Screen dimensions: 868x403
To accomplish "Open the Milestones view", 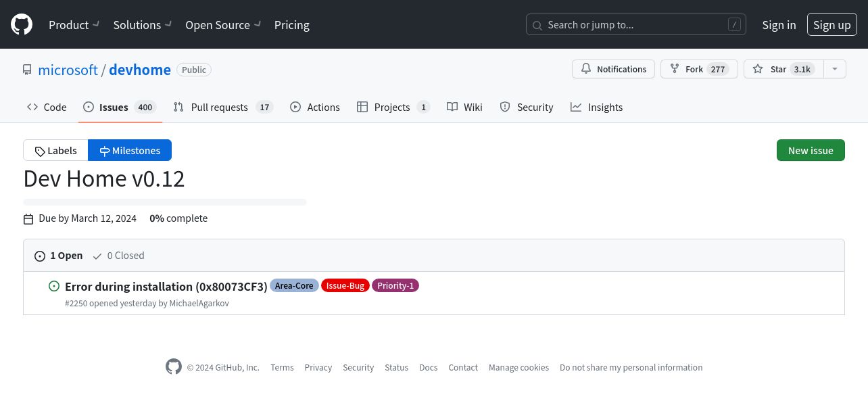I will (x=130, y=150).
